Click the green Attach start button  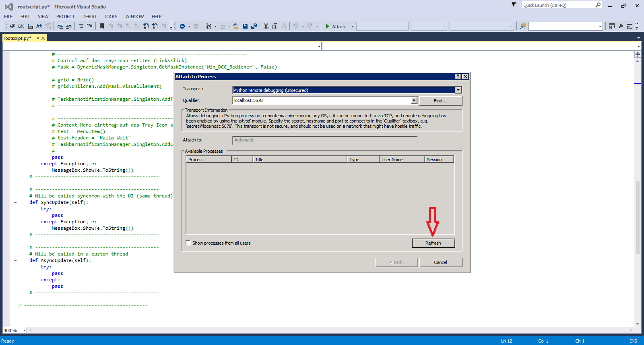[x=337, y=27]
